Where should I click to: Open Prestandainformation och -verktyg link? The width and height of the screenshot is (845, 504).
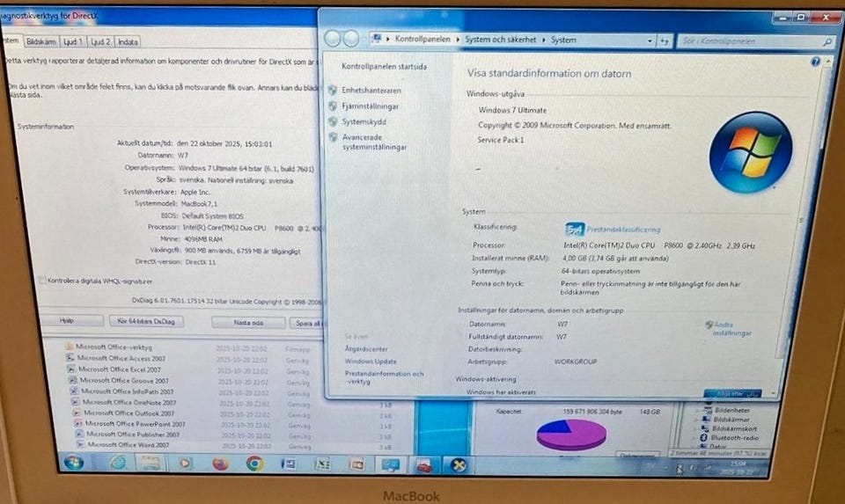pos(385,377)
